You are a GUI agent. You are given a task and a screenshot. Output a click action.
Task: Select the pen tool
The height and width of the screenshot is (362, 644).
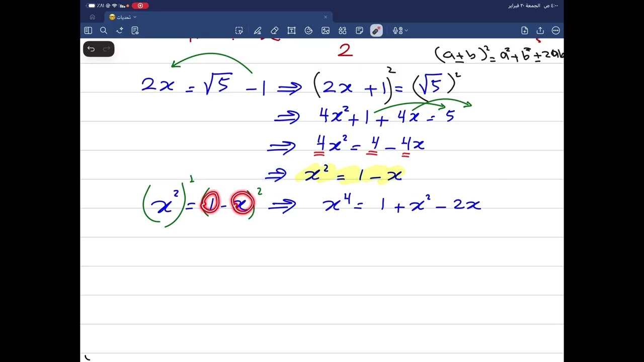pyautogui.click(x=258, y=31)
